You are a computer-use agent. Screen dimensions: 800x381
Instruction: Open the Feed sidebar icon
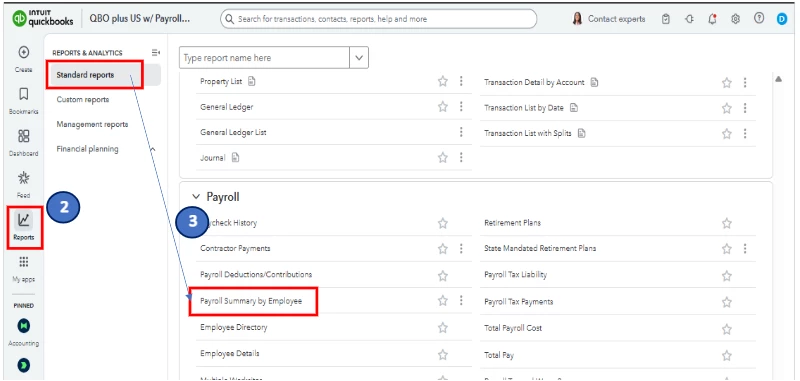point(23,178)
